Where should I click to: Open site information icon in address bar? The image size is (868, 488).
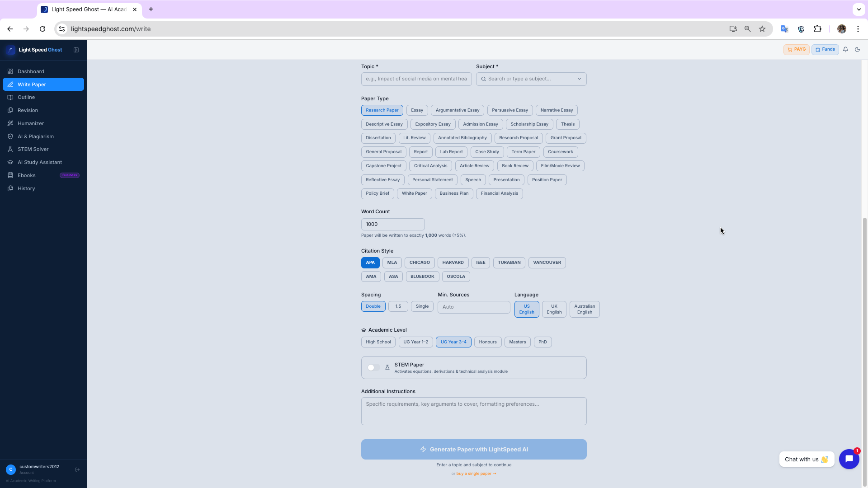click(x=62, y=29)
